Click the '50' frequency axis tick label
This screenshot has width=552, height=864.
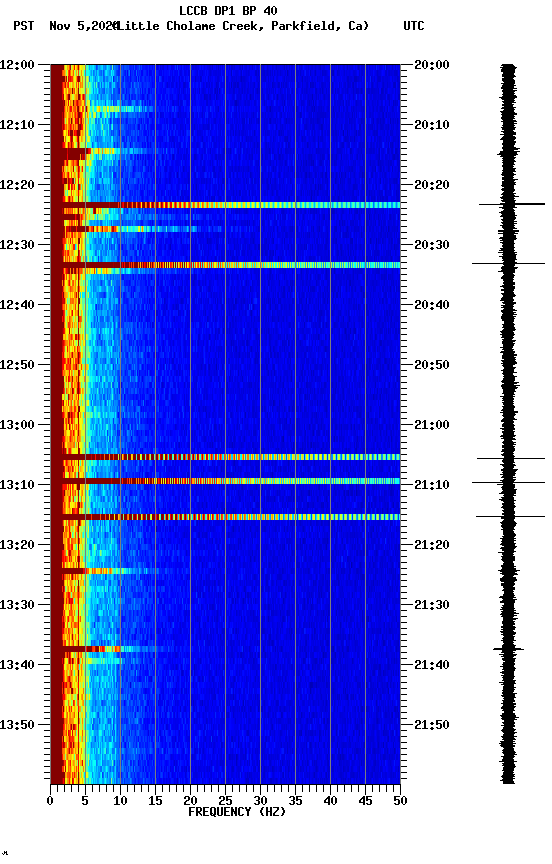[400, 801]
